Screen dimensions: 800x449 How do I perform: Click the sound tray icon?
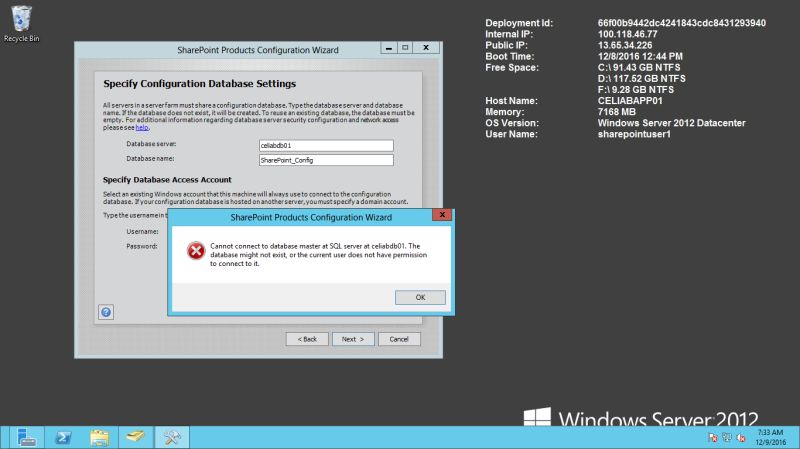tap(741, 438)
